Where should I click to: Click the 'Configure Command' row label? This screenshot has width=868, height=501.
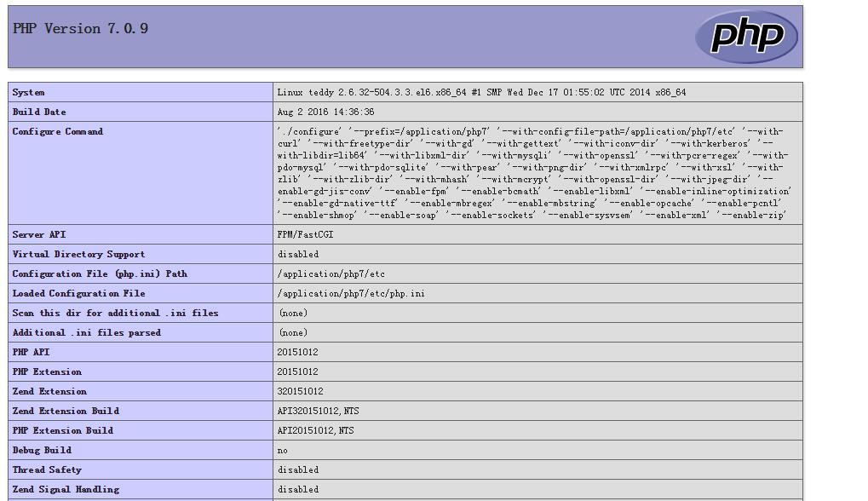[x=58, y=132]
